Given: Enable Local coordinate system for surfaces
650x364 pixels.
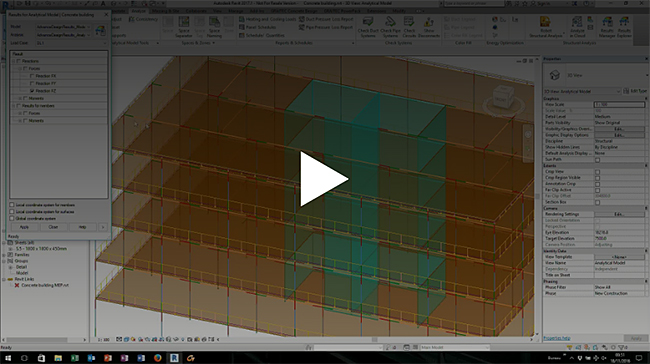Looking at the screenshot, I should tap(12, 211).
